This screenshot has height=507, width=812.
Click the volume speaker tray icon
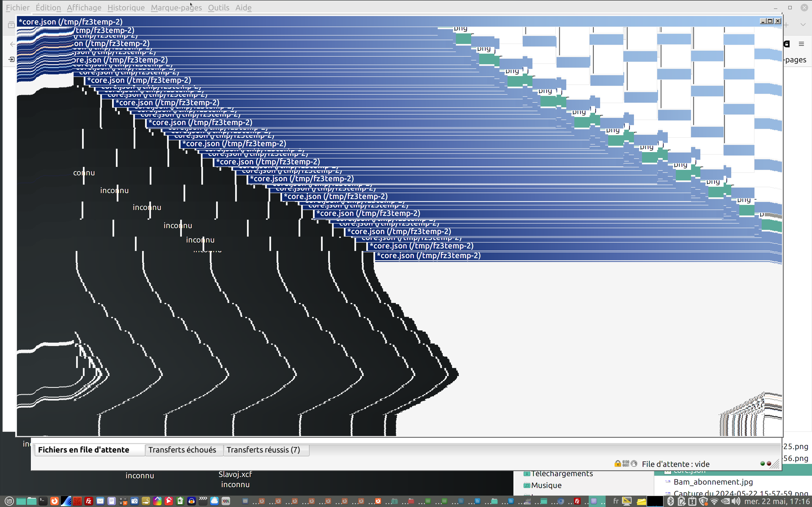click(736, 501)
